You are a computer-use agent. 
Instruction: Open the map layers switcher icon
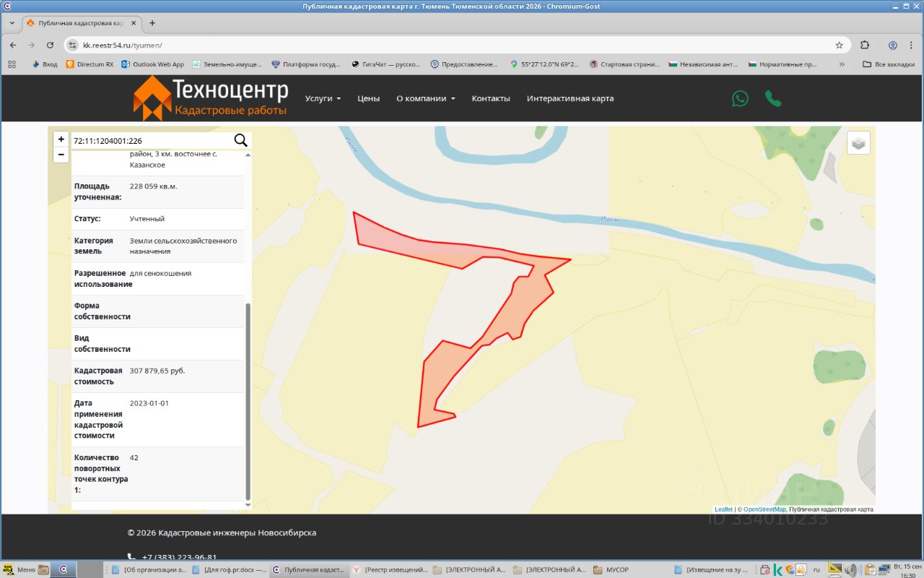coord(858,143)
